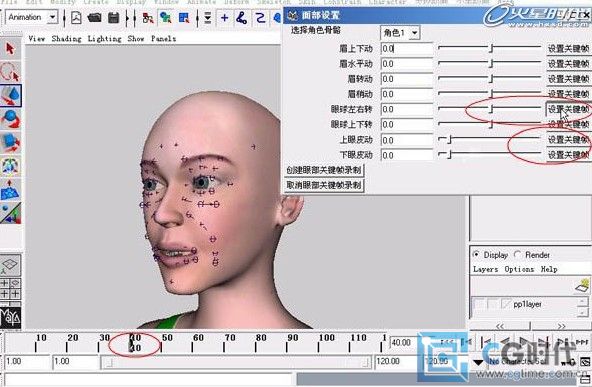Click the curve selection mask icon
The height and width of the screenshot is (387, 592).
coord(261,18)
